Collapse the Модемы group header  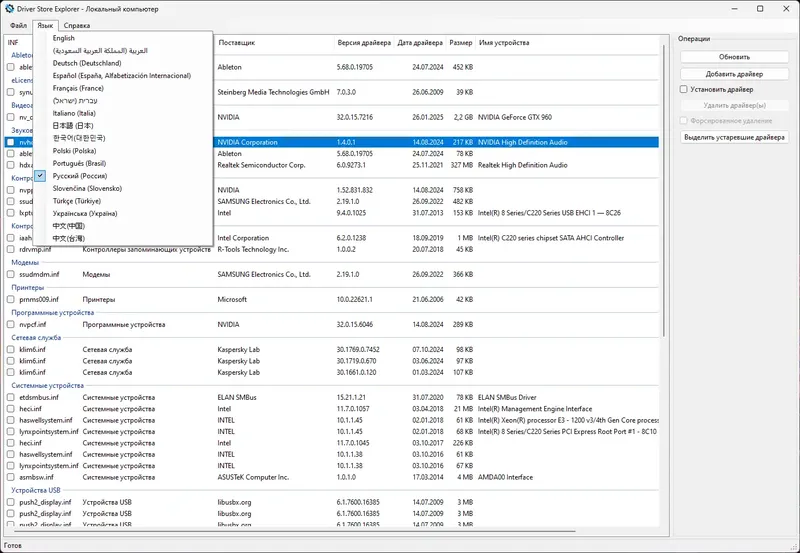(x=25, y=263)
